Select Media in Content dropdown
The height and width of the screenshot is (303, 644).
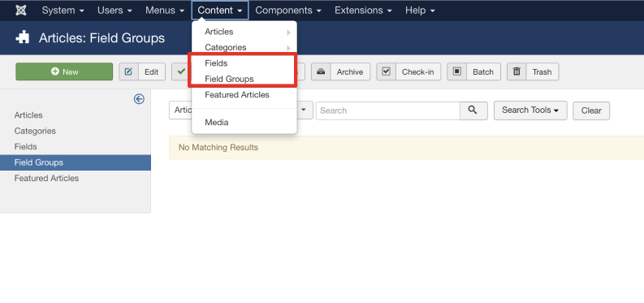coord(244,122)
